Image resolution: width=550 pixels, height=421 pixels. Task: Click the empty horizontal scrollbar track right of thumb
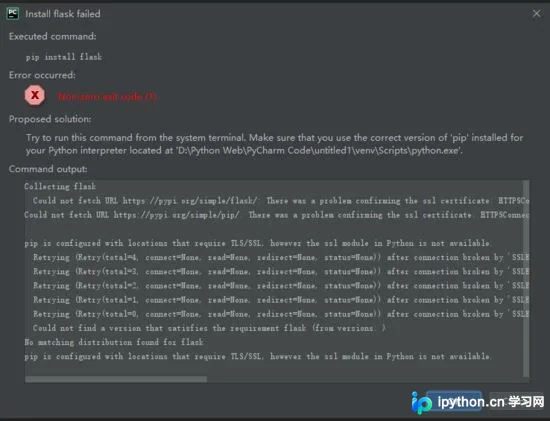pyautogui.click(x=365, y=379)
